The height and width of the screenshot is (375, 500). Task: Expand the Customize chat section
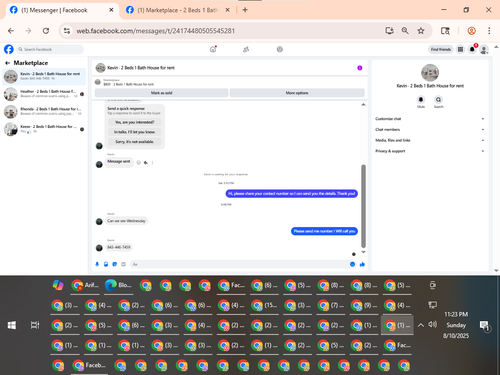pos(429,119)
